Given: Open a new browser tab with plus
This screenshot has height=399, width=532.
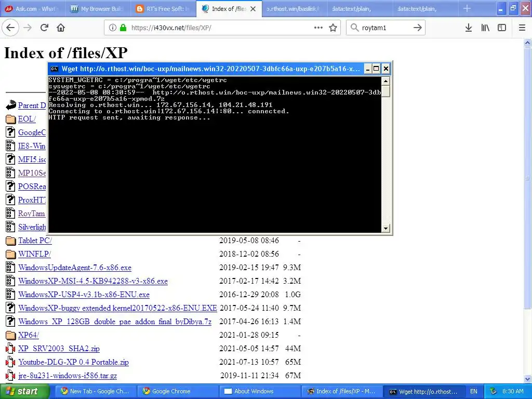Looking at the screenshot, I should click(467, 8).
